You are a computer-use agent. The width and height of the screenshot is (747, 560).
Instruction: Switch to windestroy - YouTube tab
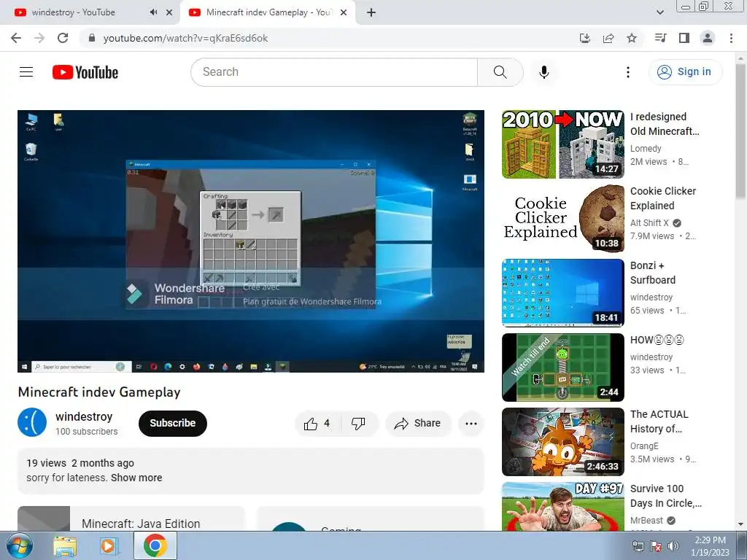[90, 13]
